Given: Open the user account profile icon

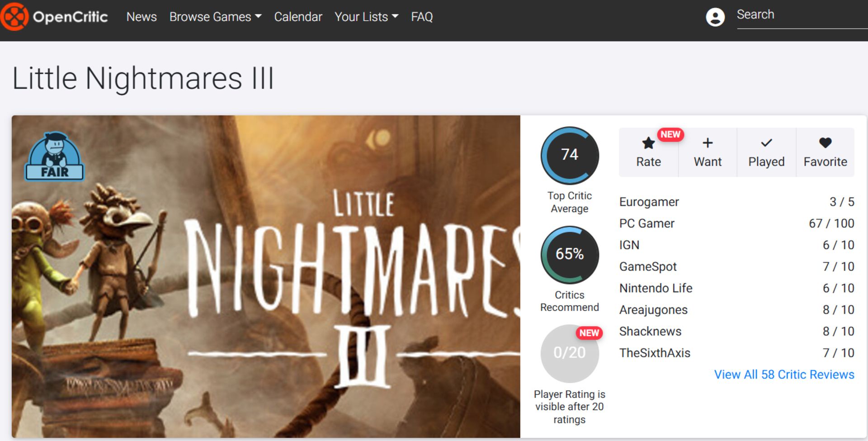Looking at the screenshot, I should click(x=715, y=17).
